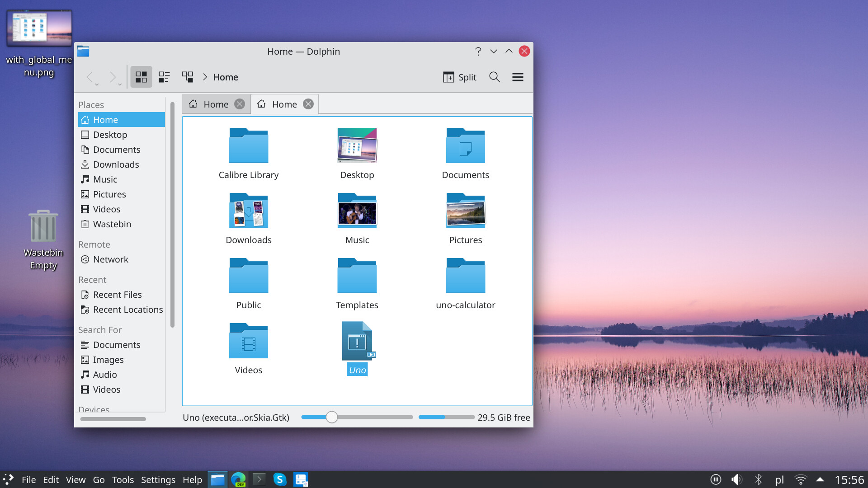Select the second Home tab
Viewport: 868px width, 488px height.
click(285, 103)
